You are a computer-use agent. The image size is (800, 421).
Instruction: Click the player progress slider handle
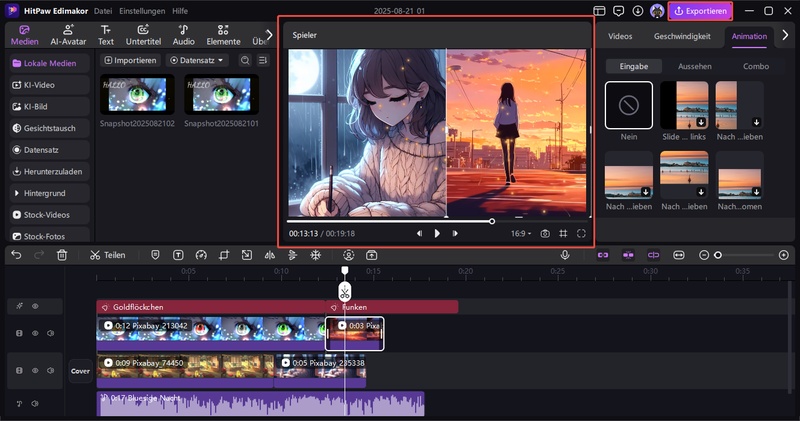[x=492, y=221]
